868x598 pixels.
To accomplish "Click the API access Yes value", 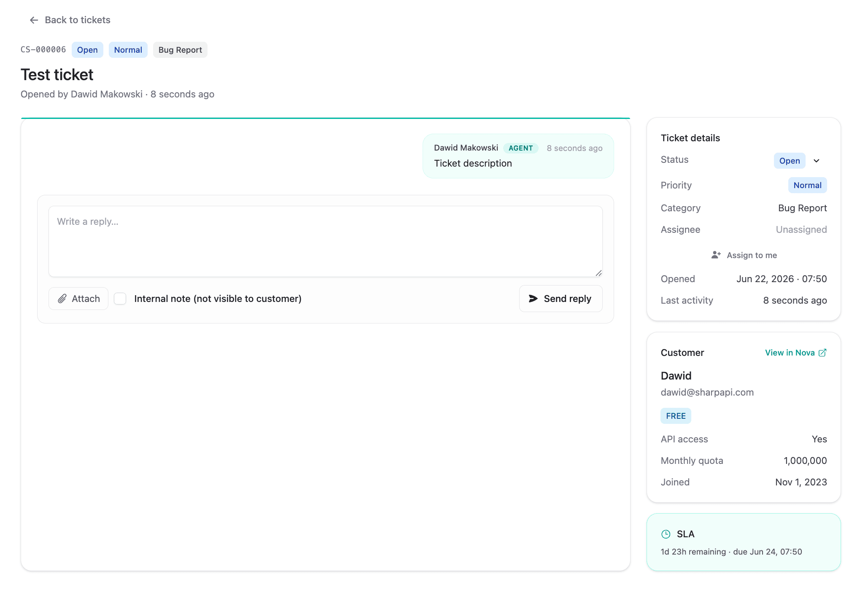I will pyautogui.click(x=819, y=439).
